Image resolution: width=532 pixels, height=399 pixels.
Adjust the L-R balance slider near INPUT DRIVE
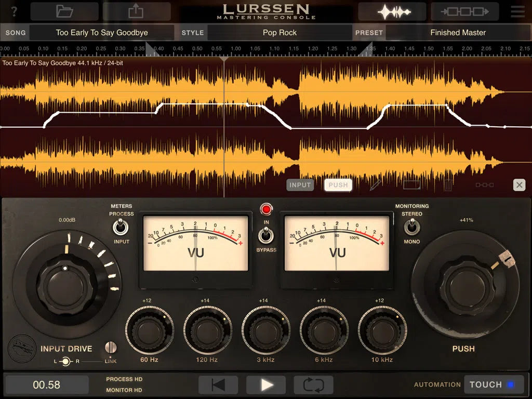(66, 362)
